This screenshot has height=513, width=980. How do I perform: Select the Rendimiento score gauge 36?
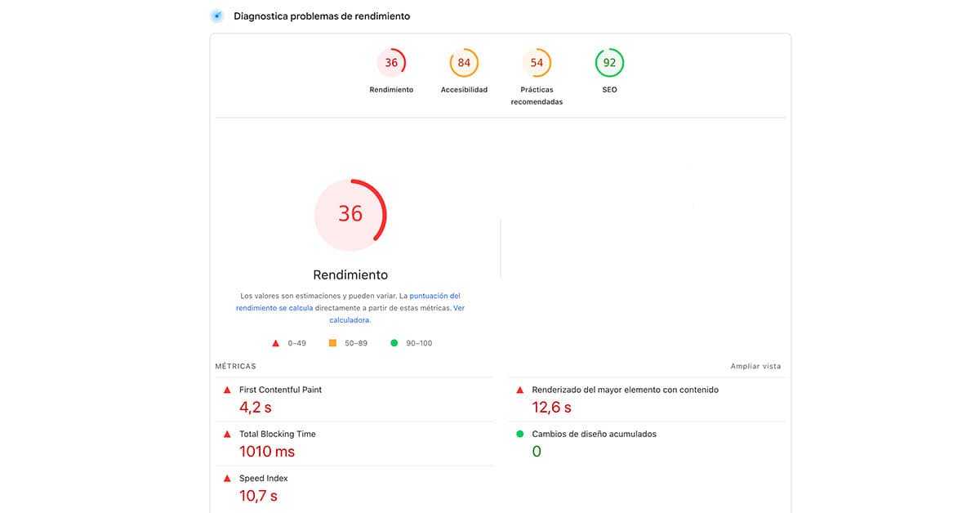[391, 63]
